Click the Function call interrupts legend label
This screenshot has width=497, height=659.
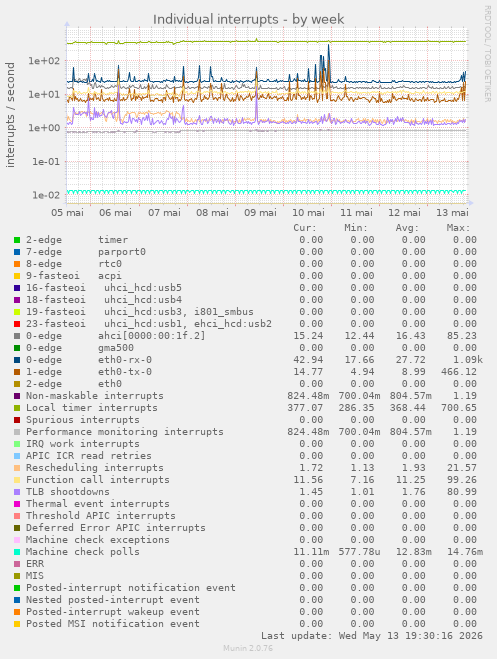click(x=98, y=480)
